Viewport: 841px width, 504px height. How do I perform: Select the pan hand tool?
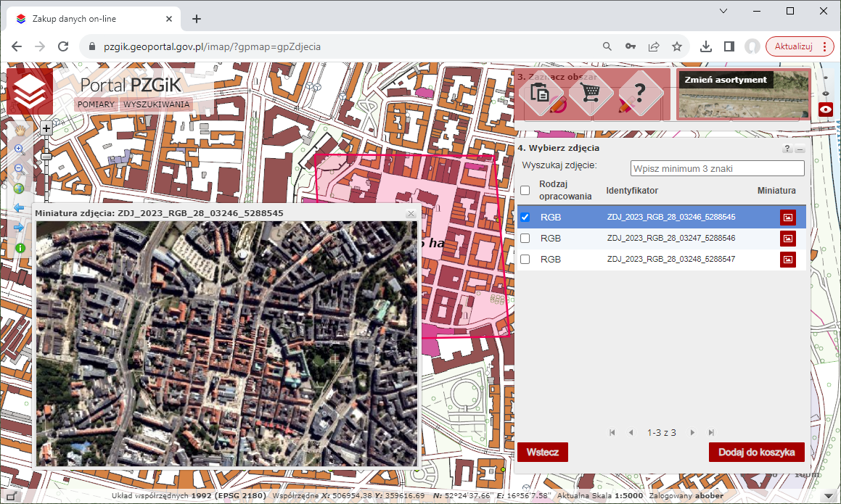pyautogui.click(x=20, y=130)
